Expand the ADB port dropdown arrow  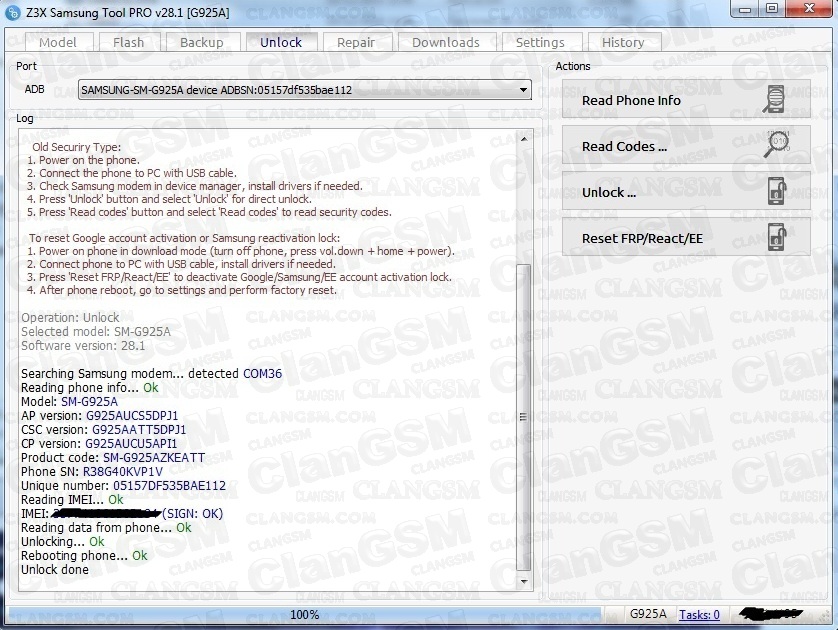[x=523, y=90]
